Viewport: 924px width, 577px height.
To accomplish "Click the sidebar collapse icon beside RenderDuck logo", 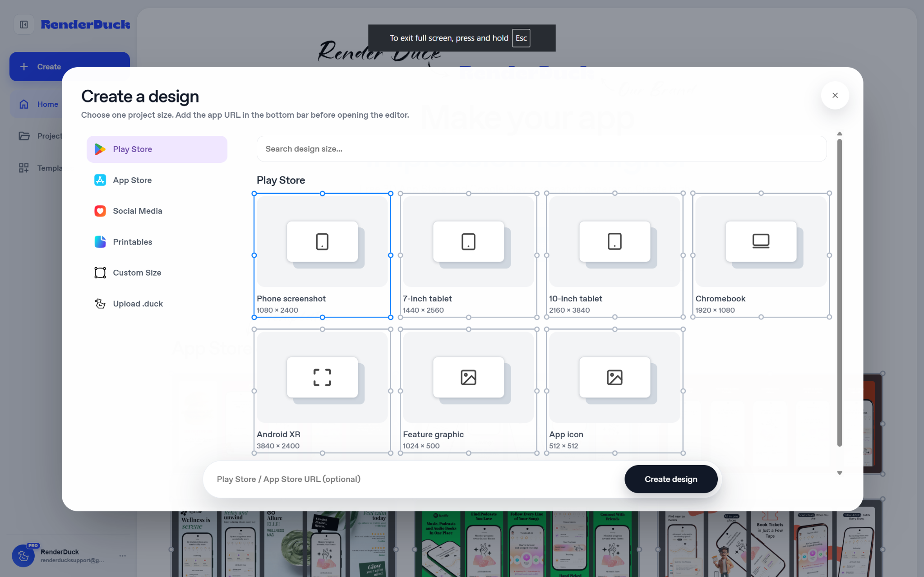I will tap(24, 24).
